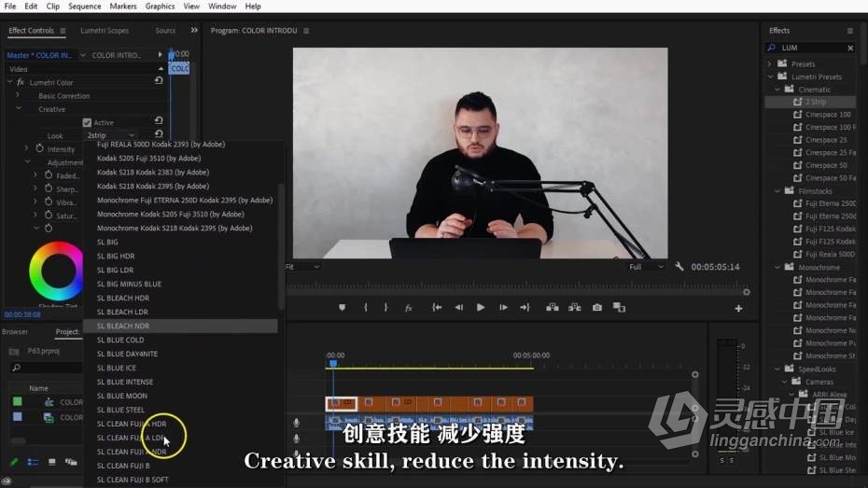The image size is (868, 488).
Task: Click the Name column header
Action: pyautogui.click(x=38, y=388)
